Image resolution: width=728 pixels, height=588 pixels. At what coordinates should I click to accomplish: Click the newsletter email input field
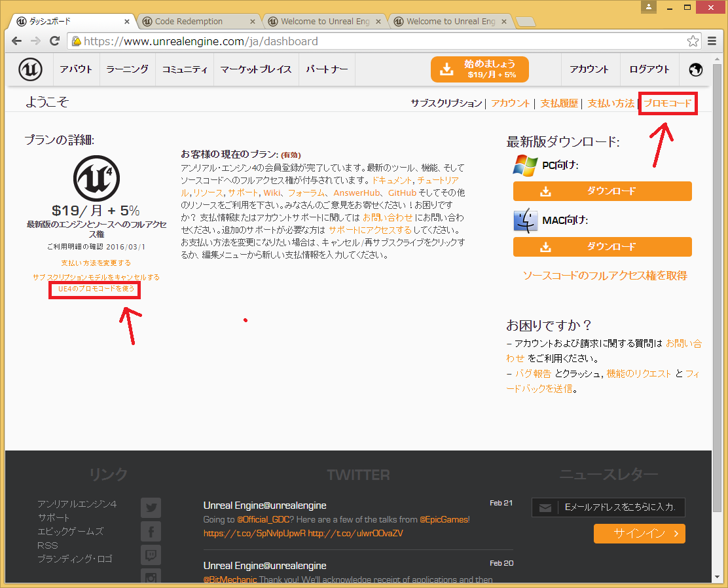click(608, 507)
